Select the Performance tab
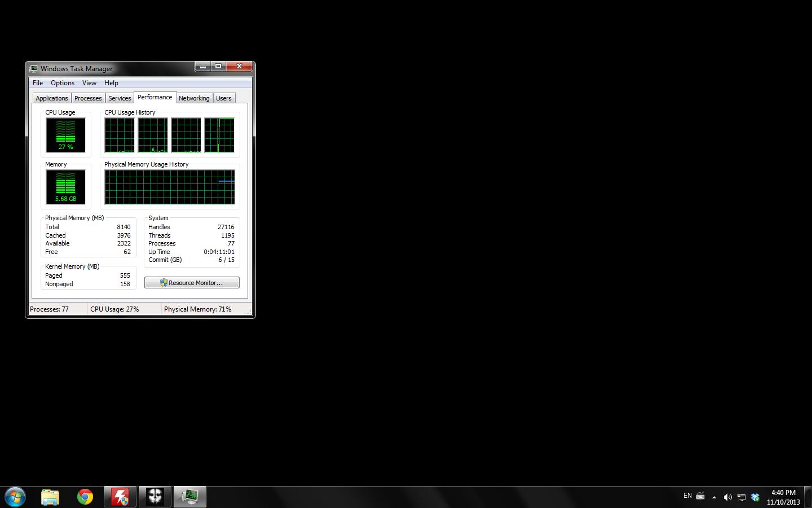 coord(155,97)
